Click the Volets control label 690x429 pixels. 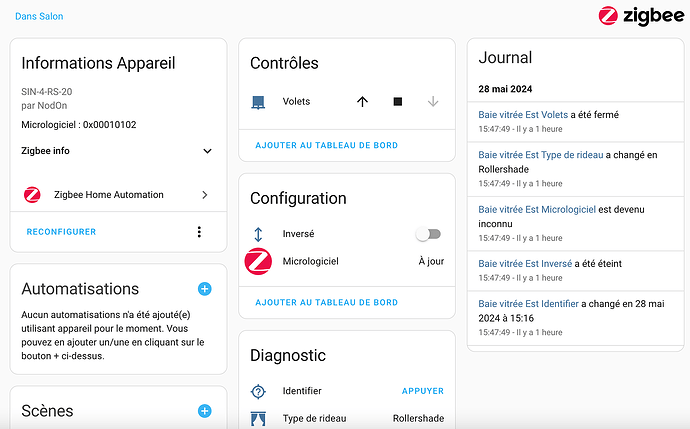(296, 102)
